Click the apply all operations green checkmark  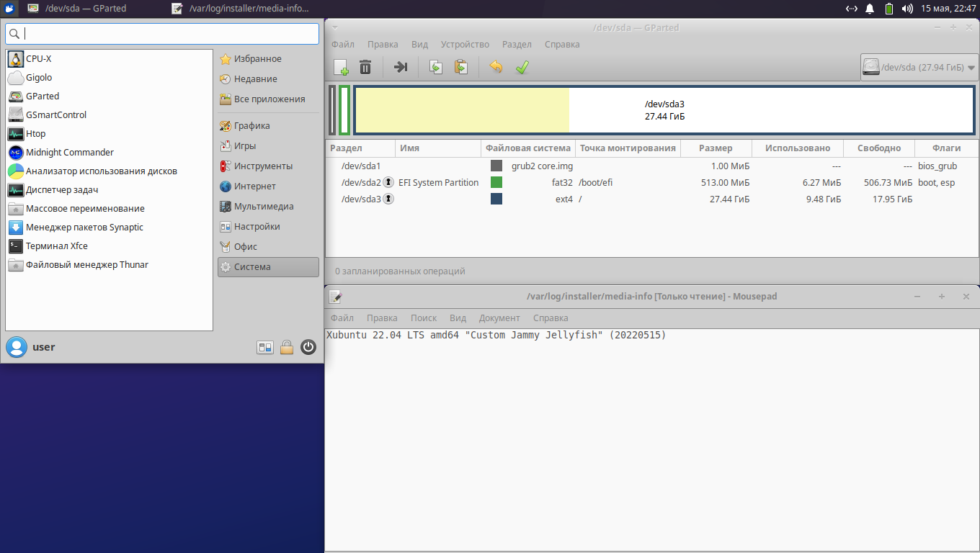[x=522, y=67]
